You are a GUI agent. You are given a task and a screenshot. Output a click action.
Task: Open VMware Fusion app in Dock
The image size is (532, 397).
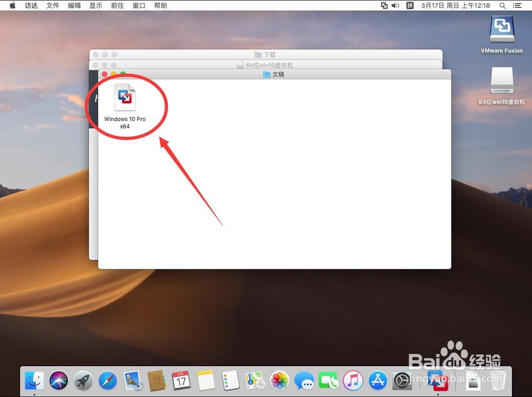point(438,381)
